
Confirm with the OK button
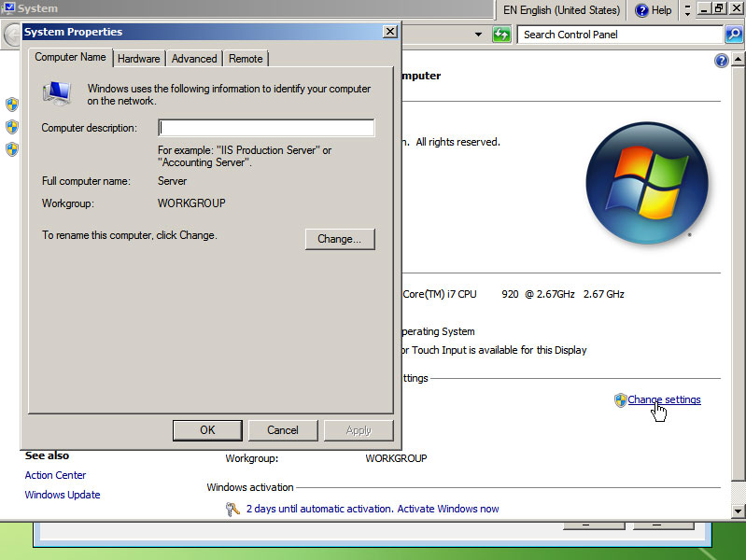207,430
